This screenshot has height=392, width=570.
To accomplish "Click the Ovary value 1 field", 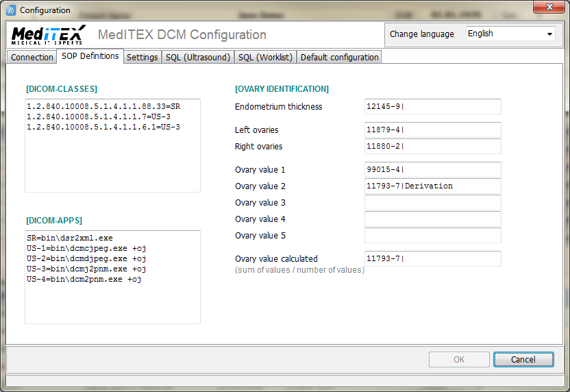I will click(432, 169).
